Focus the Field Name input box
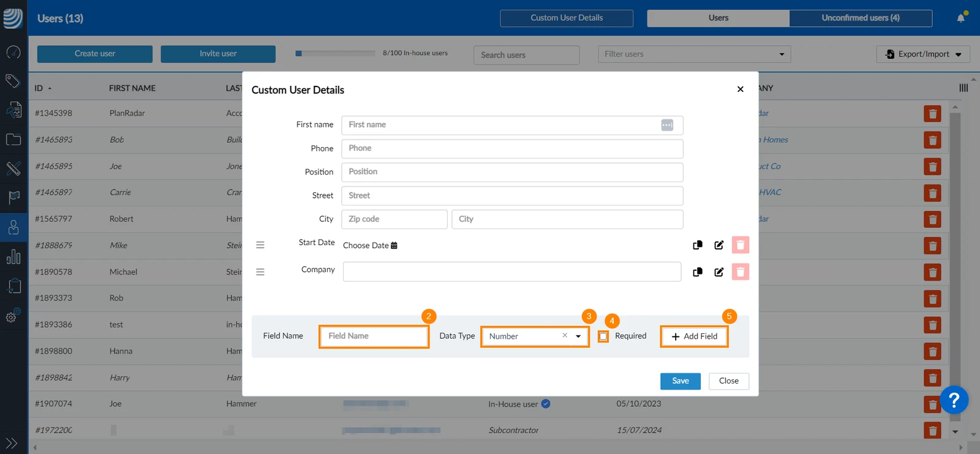Viewport: 980px width, 454px height. pos(374,336)
